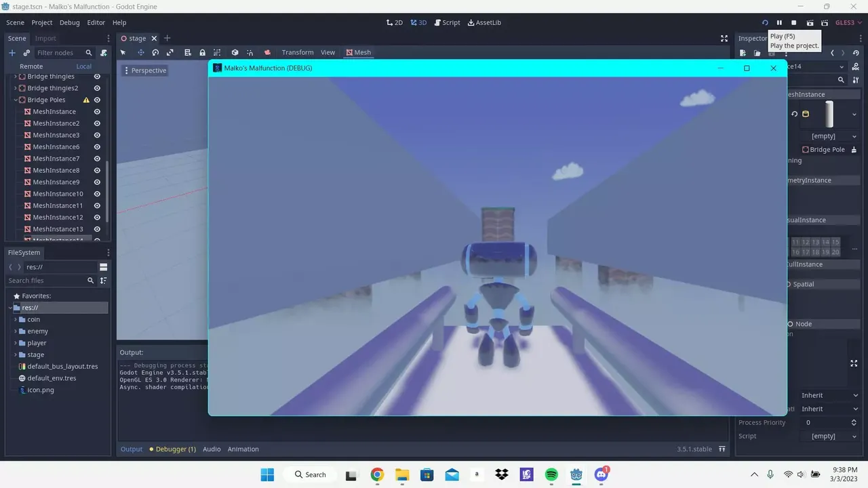This screenshot has height=488, width=868.
Task: Toggle visibility of Bridge Poles node
Action: tap(97, 100)
